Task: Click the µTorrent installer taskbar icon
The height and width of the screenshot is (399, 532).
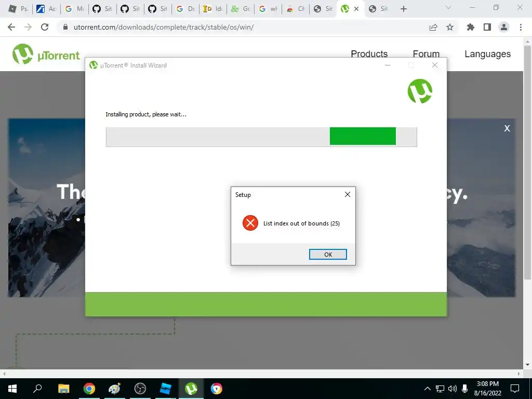Action: pos(191,389)
